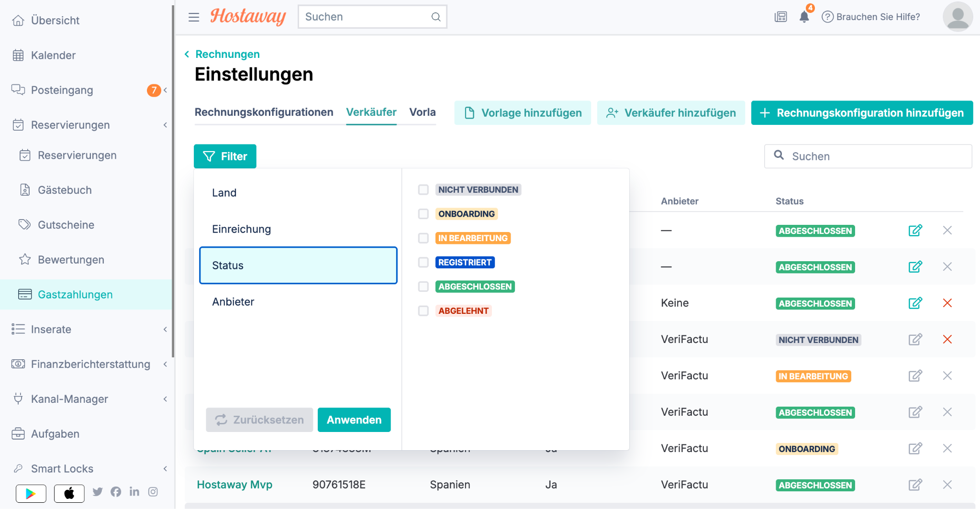Screen dimensions: 980x509
Task: Apply filters with the Anwenden button
Action: click(x=354, y=420)
